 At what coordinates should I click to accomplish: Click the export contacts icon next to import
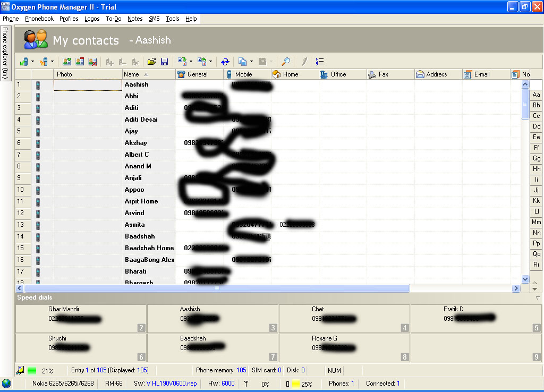point(202,62)
